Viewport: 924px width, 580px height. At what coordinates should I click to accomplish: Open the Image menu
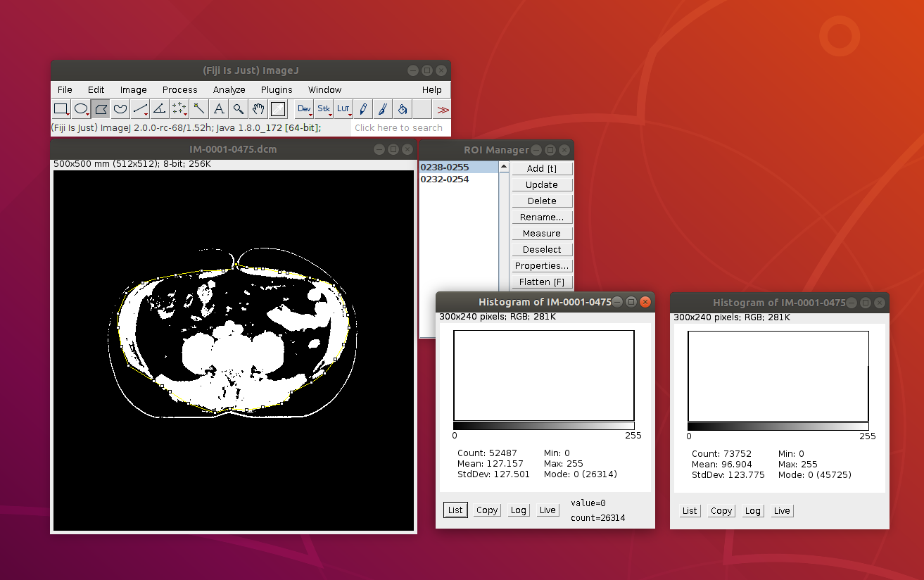click(133, 89)
